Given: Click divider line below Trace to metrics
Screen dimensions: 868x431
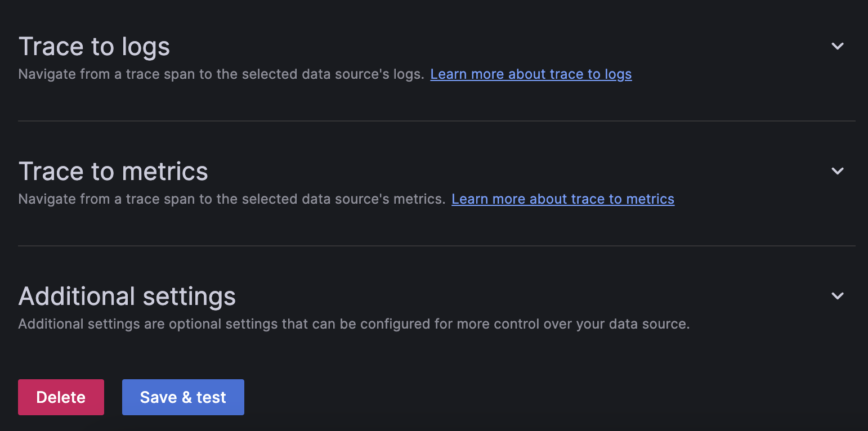Looking at the screenshot, I should [x=436, y=246].
